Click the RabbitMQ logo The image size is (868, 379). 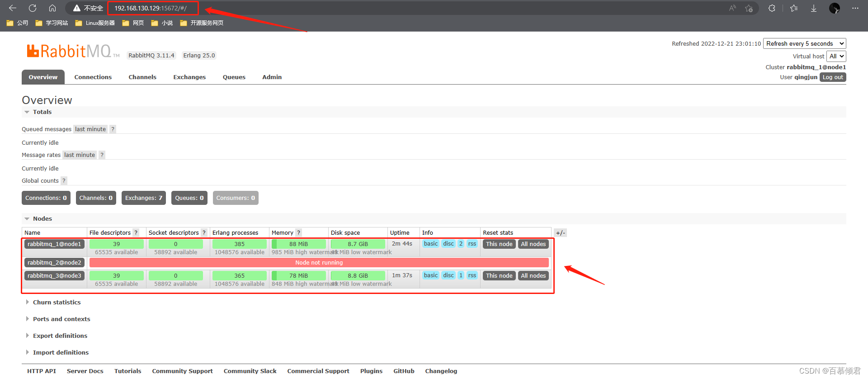(72, 51)
